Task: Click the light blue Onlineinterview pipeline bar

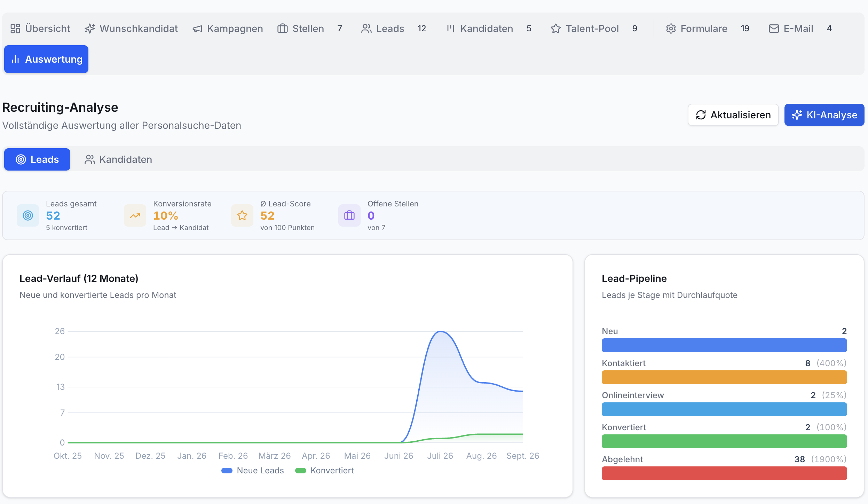Action: 724,409
